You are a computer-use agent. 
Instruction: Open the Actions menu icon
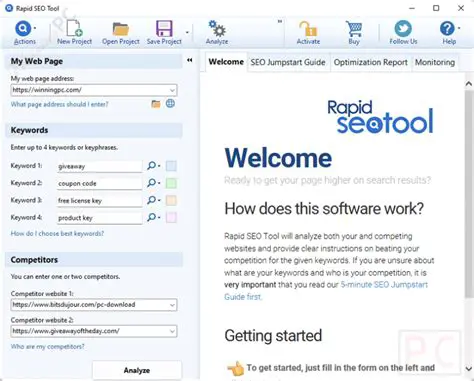pos(23,29)
